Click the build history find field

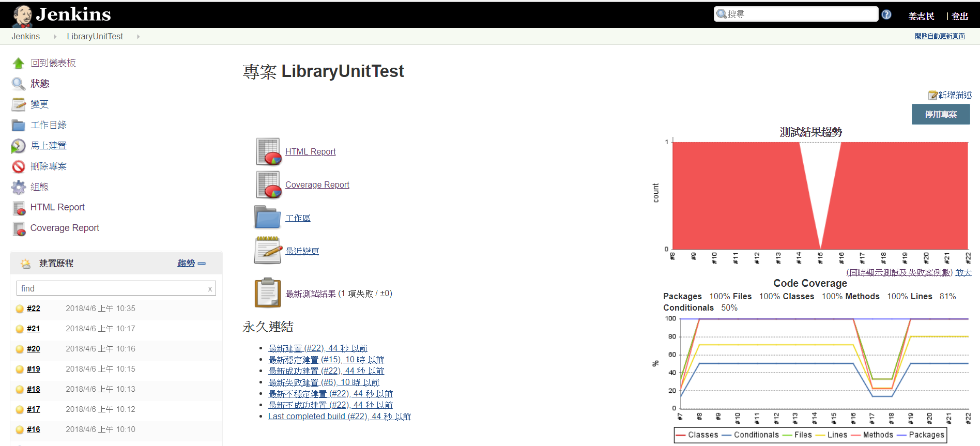116,288
